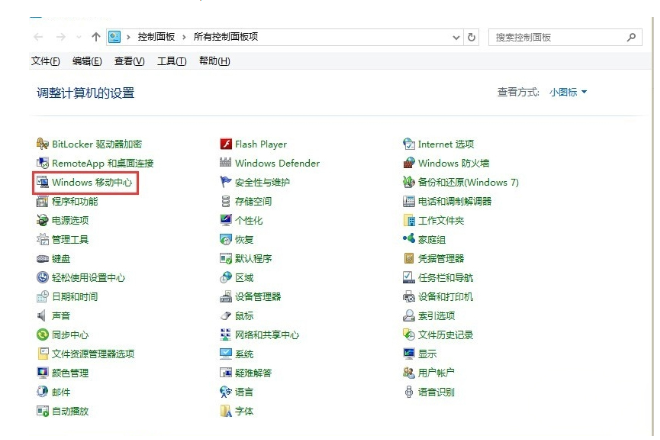Screen dimensions: 660x440
Task: Open 区域 region link
Action: pyautogui.click(x=244, y=277)
